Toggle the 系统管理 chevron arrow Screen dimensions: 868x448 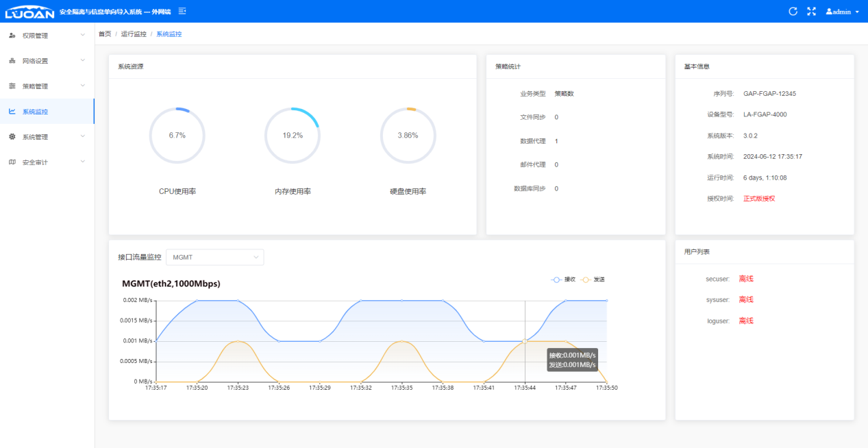point(83,136)
